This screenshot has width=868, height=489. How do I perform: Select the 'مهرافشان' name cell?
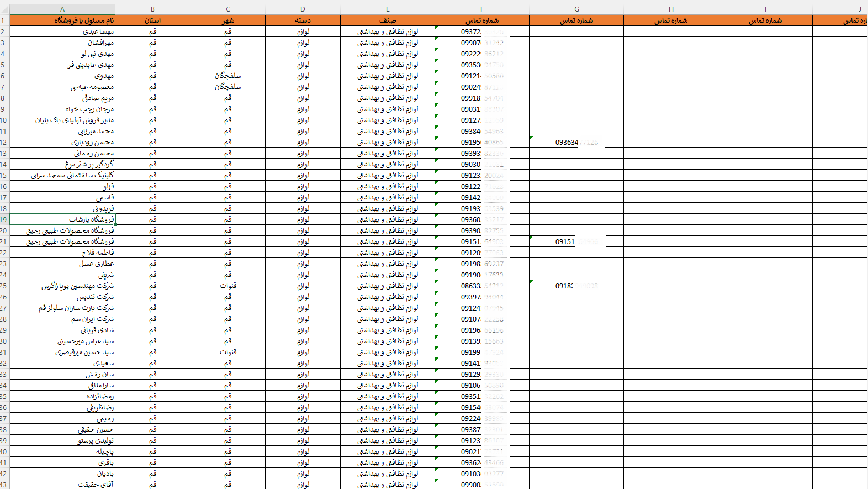point(62,43)
